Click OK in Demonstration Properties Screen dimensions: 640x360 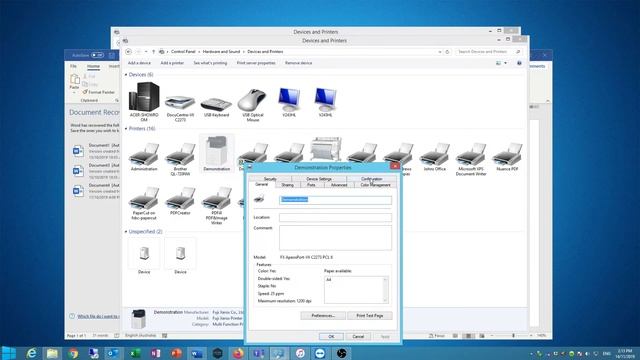331,336
